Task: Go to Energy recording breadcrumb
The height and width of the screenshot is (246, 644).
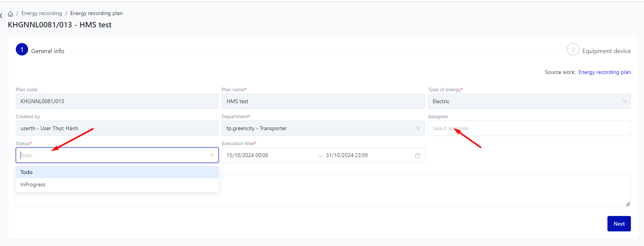Action: (x=42, y=13)
